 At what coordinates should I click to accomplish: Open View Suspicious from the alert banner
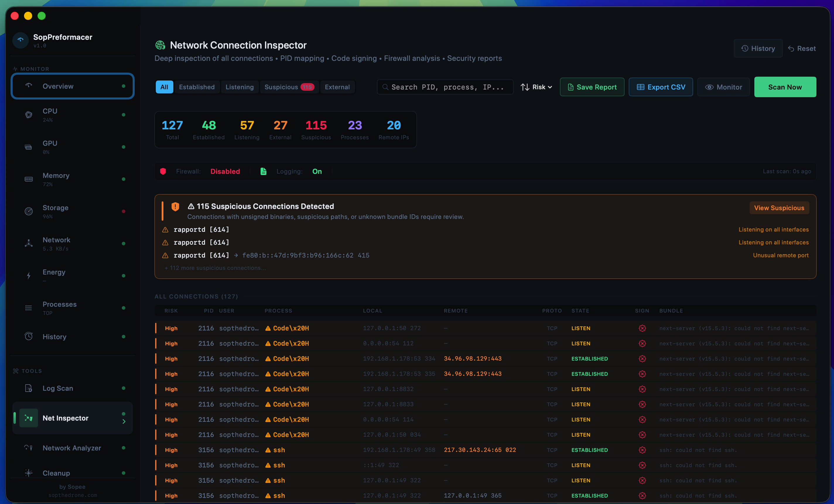[x=779, y=208]
